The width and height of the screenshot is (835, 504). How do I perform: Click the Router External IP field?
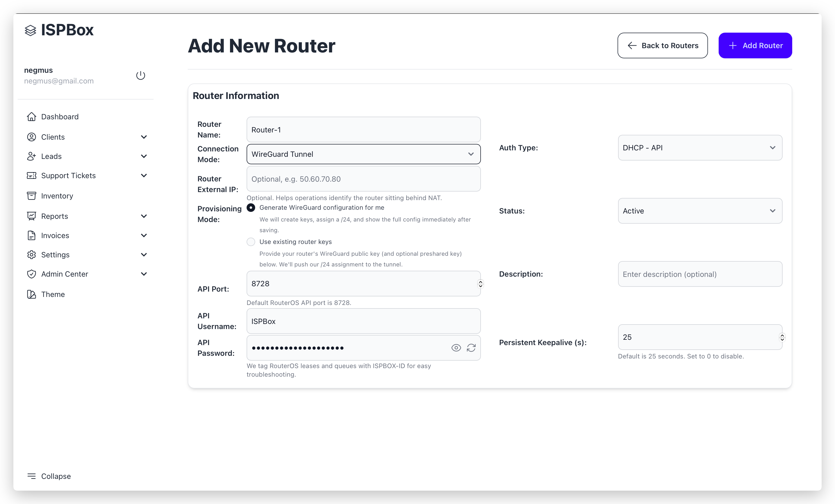[x=363, y=179]
